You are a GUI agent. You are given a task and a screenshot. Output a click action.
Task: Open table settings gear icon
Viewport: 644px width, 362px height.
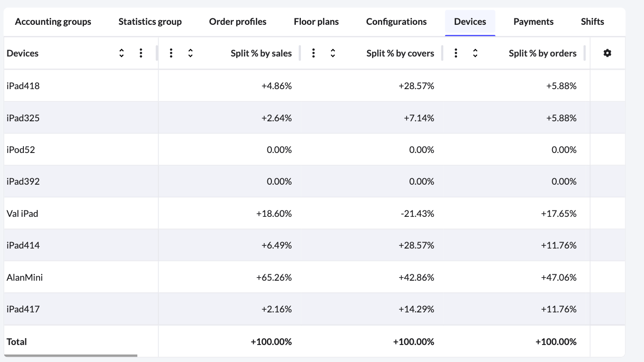tap(607, 53)
